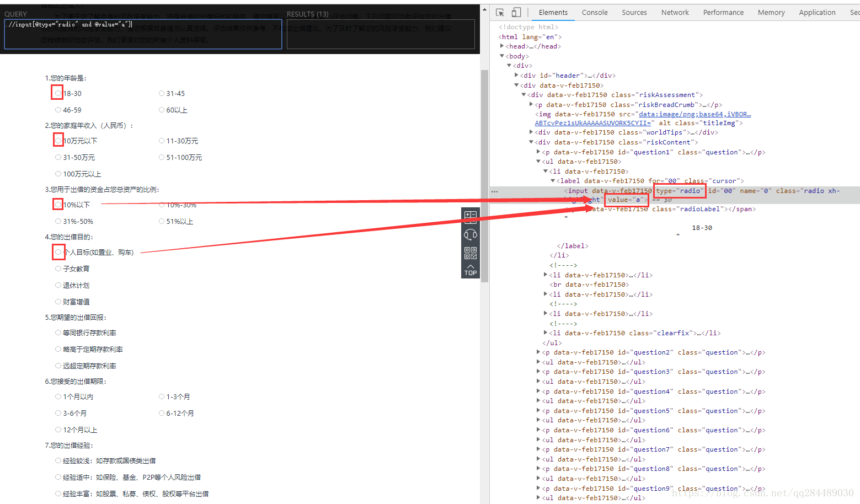Expand the head node in DOM tree
Screen dimensions: 860x504
point(502,46)
